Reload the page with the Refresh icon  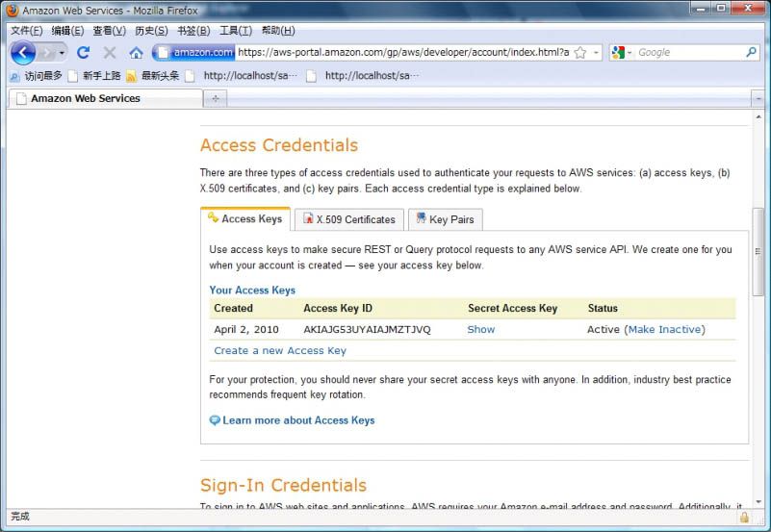pyautogui.click(x=83, y=53)
